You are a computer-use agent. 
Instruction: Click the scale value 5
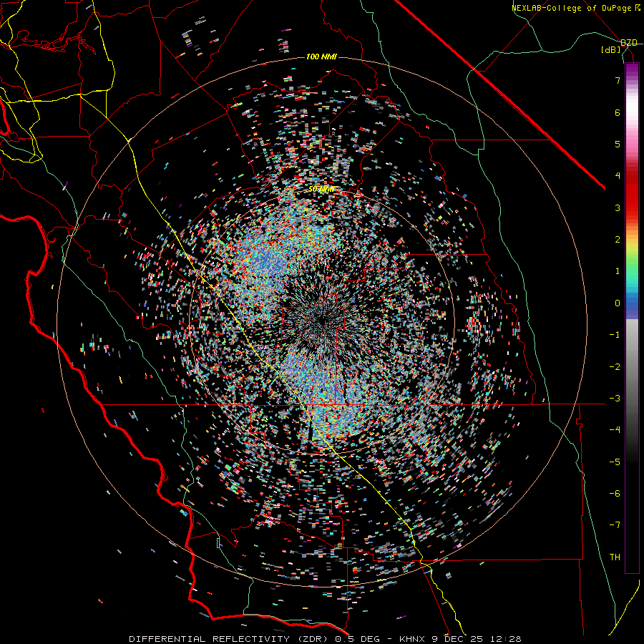click(x=618, y=144)
